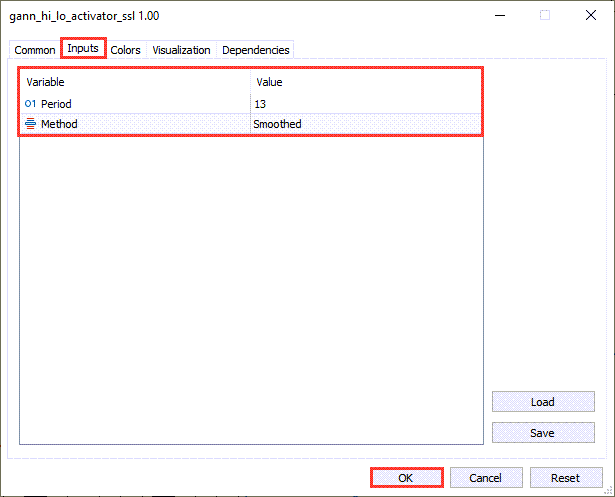
Task: Reset inputs with Reset button
Action: (566, 478)
